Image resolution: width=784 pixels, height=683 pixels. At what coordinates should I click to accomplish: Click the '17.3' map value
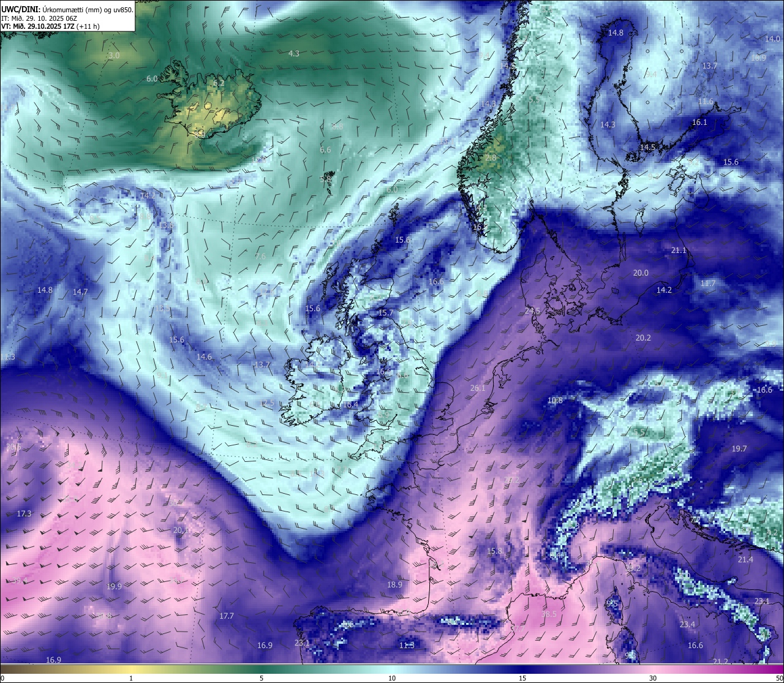24,514
